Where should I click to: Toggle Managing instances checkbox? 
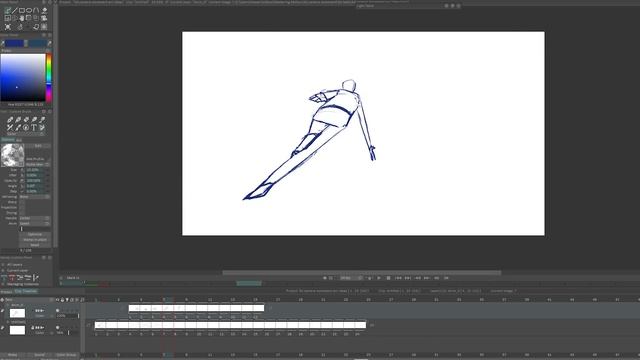(3, 284)
